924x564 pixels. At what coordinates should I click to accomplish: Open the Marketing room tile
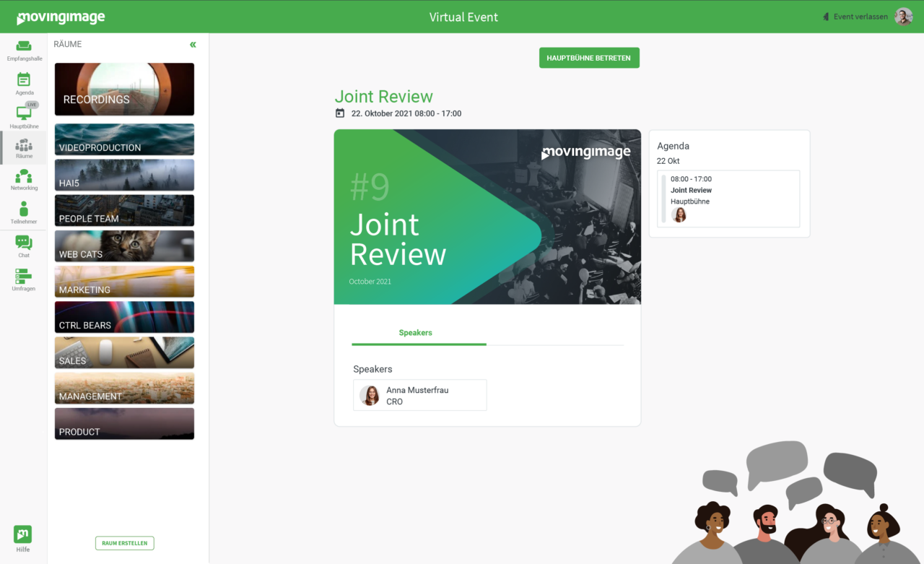point(124,282)
